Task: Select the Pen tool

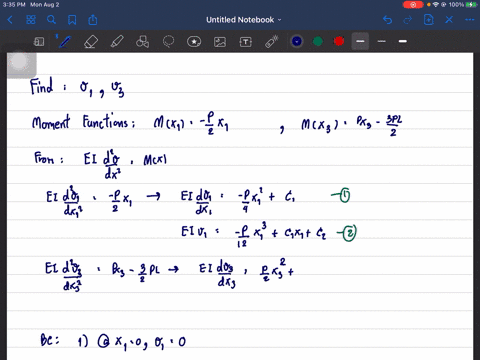Action: coord(64,42)
